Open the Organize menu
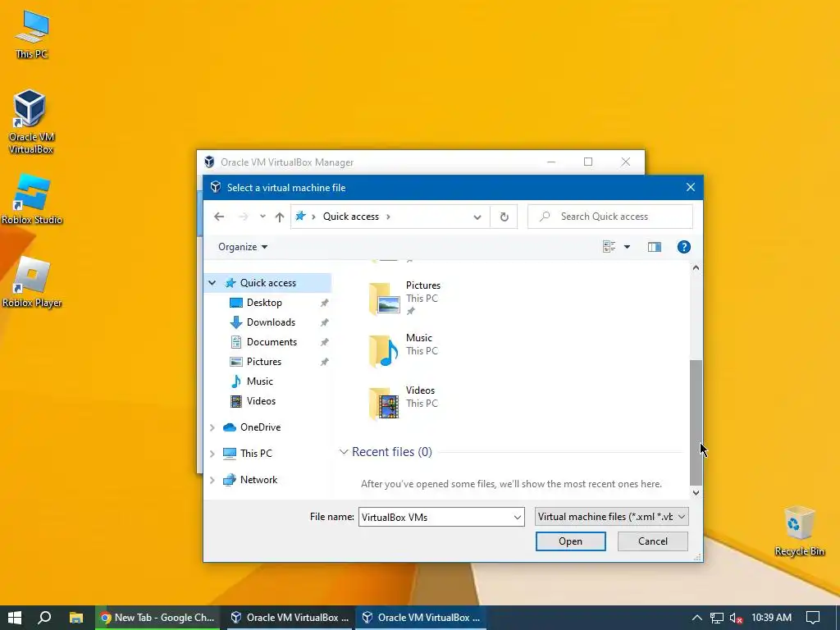Screen dimensions: 840x630 coord(243,247)
